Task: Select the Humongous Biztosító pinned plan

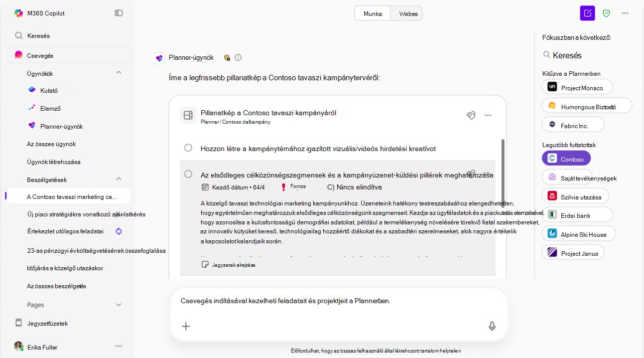Action: [587, 106]
